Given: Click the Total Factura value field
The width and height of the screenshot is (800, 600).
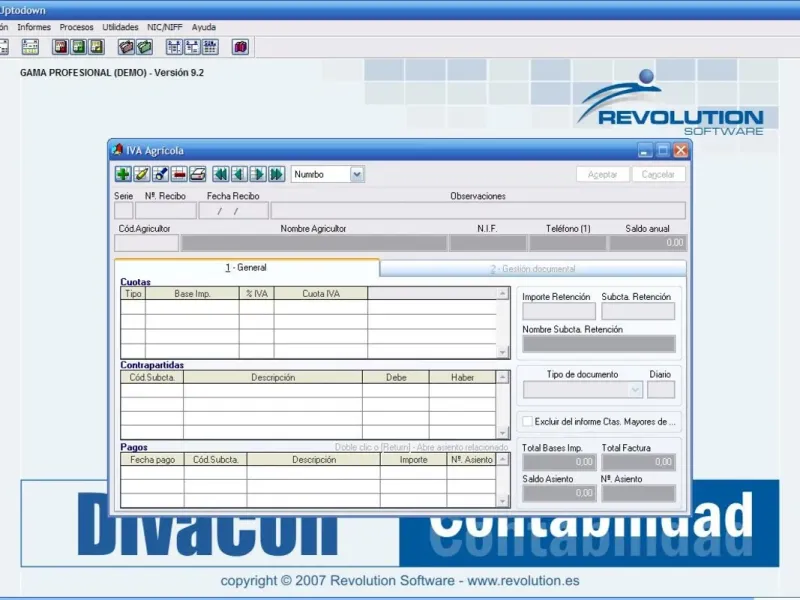Looking at the screenshot, I should pyautogui.click(x=638, y=462).
